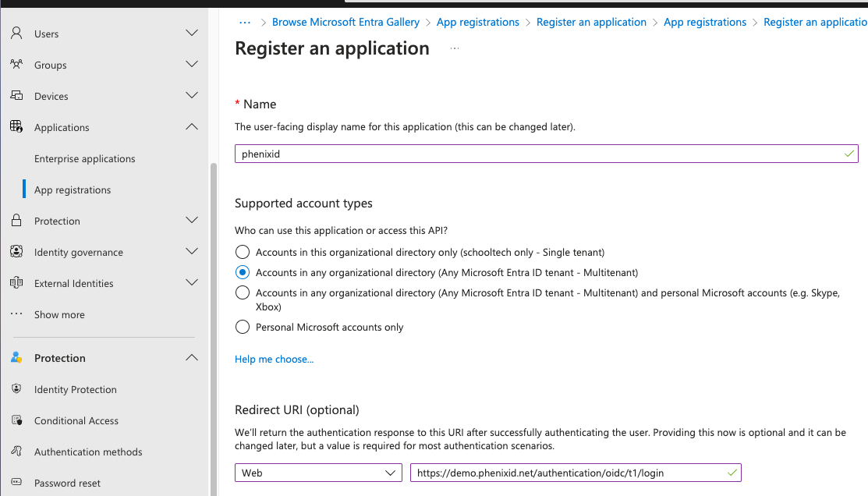This screenshot has width=868, height=496.
Task: Expand the Identity governance chevron
Action: click(x=192, y=251)
